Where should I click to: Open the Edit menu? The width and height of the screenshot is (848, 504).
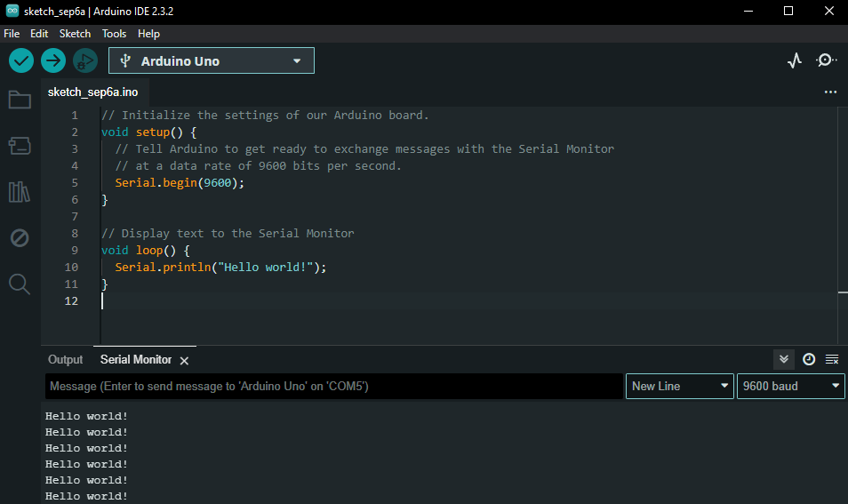[x=39, y=34]
